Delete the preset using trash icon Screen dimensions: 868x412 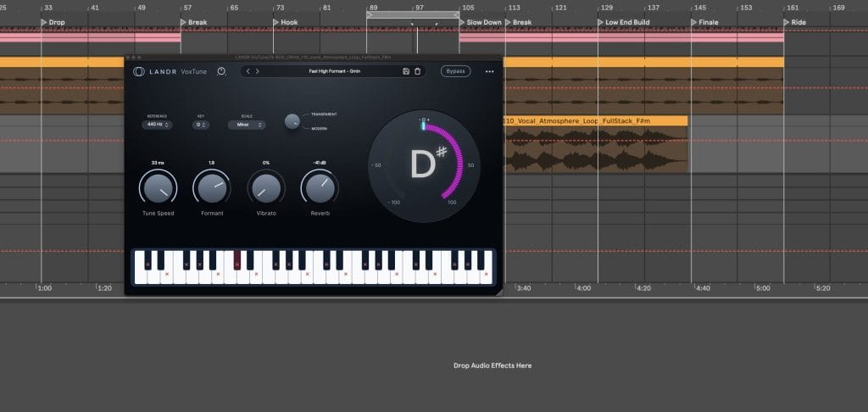(417, 71)
